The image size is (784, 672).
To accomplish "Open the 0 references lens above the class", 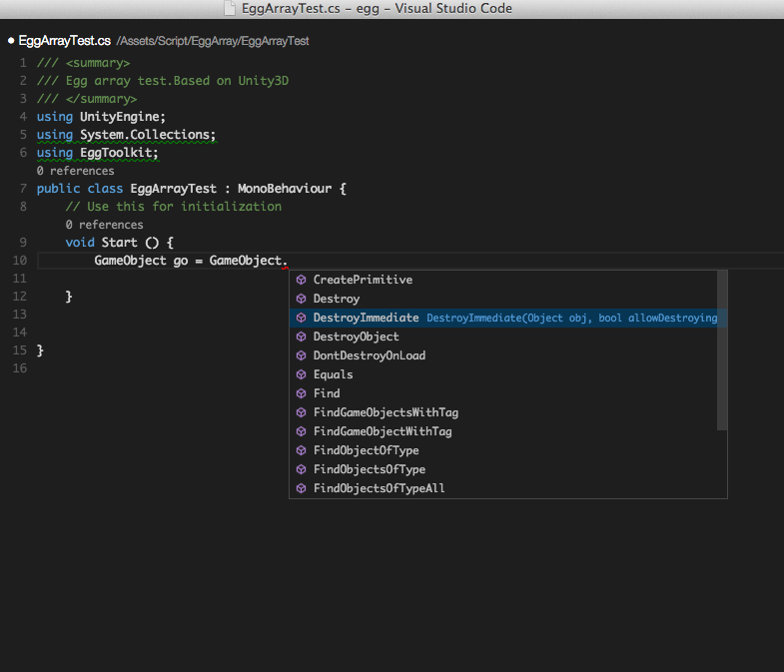I will tap(76, 171).
